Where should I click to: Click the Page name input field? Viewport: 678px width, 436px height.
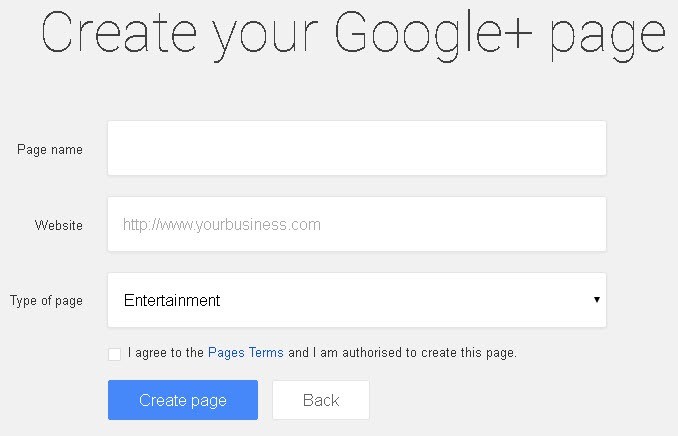click(356, 148)
